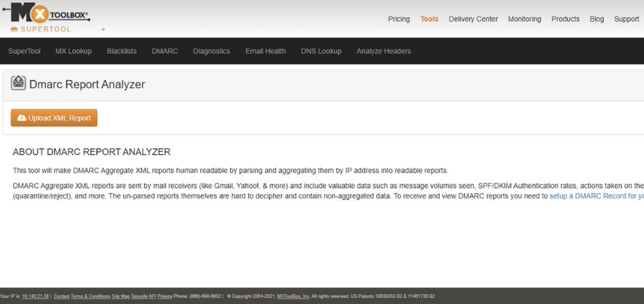644x304 pixels.
Task: Open the DNS Lookup tab
Action: (321, 51)
